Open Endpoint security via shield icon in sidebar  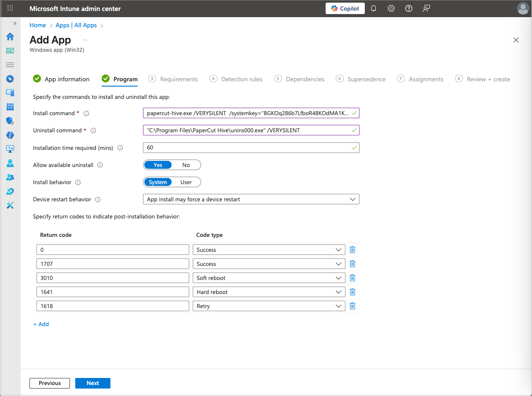point(10,121)
